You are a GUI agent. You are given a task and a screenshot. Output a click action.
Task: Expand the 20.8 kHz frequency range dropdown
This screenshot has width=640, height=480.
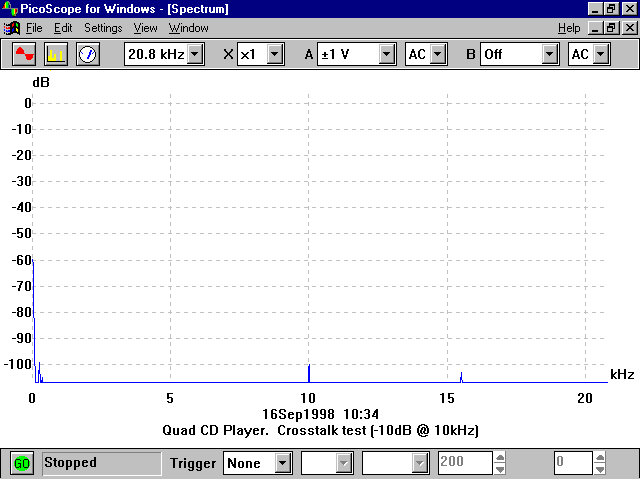point(195,54)
